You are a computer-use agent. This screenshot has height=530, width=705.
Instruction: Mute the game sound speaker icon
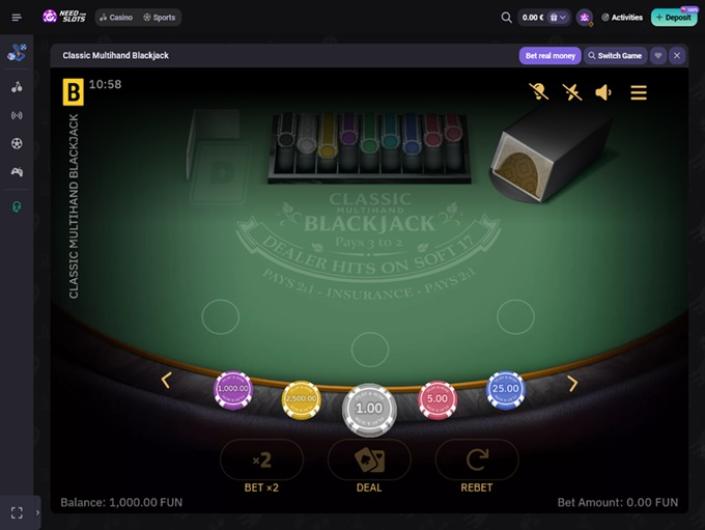[x=603, y=93]
